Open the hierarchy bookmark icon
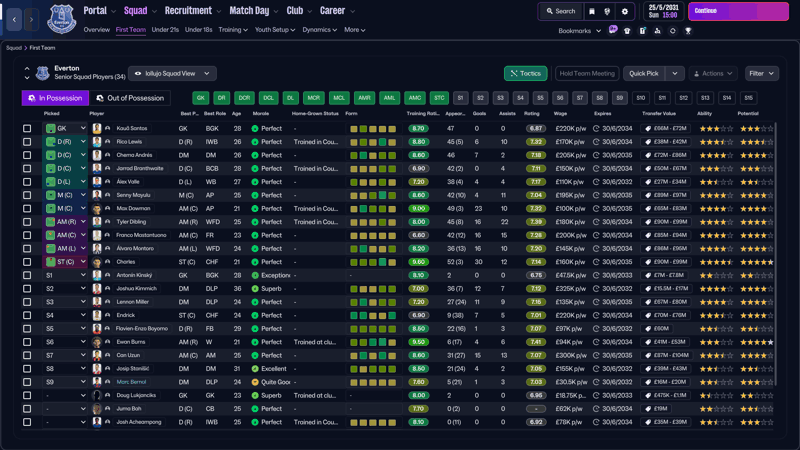 tap(658, 31)
